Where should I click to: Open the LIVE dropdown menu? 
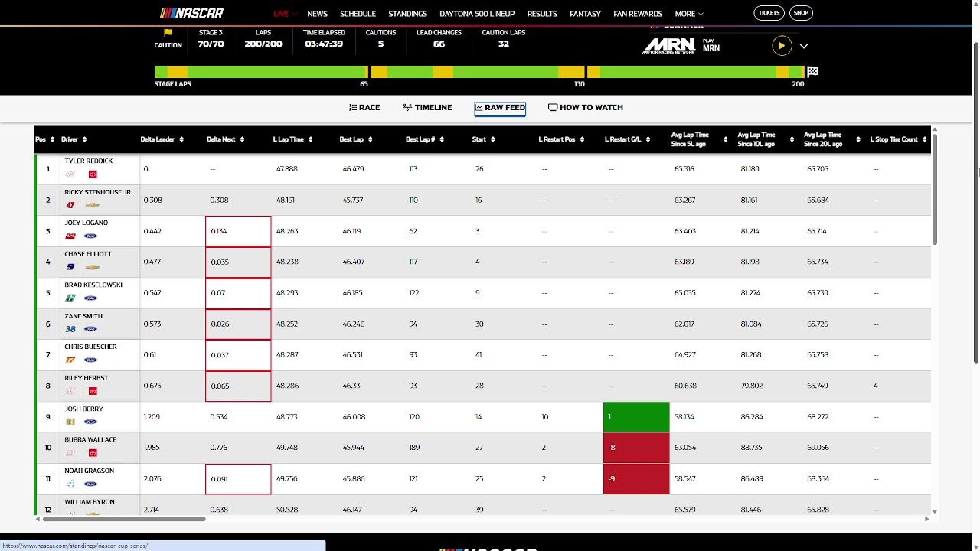pos(285,14)
